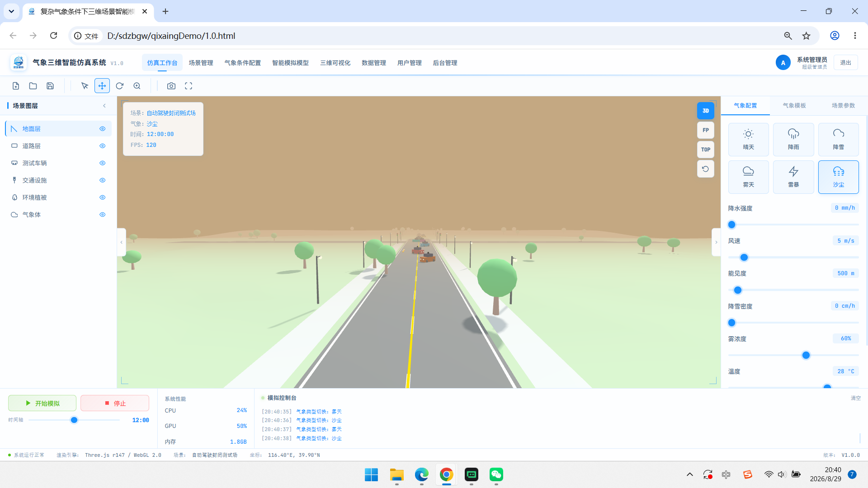This screenshot has height=488, width=868.
Task: Clear console with 清空 link
Action: (x=855, y=398)
